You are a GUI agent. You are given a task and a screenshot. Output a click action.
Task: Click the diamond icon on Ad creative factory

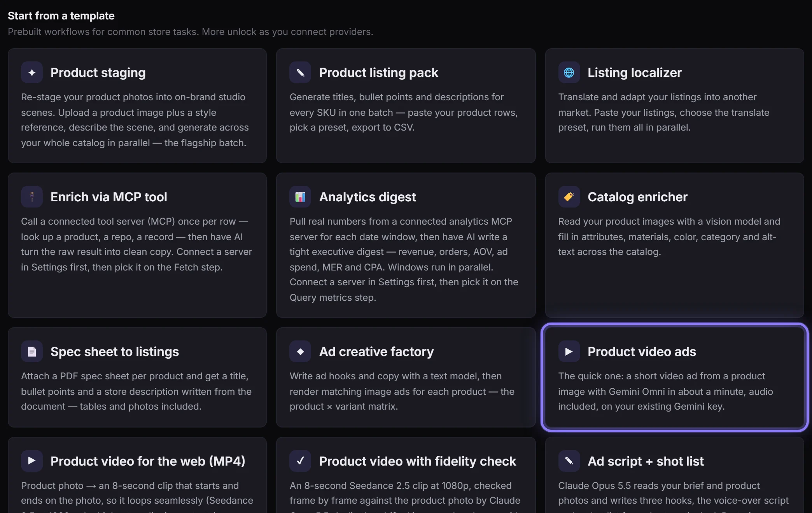click(300, 351)
